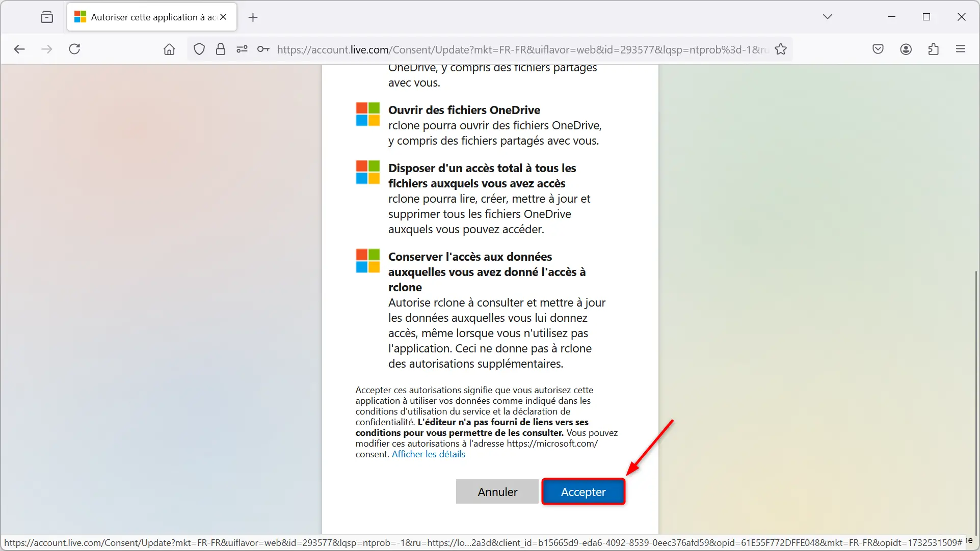The image size is (980, 551).
Task: Click the heading Ouvrir des fichiers OneDrive
Action: click(464, 109)
